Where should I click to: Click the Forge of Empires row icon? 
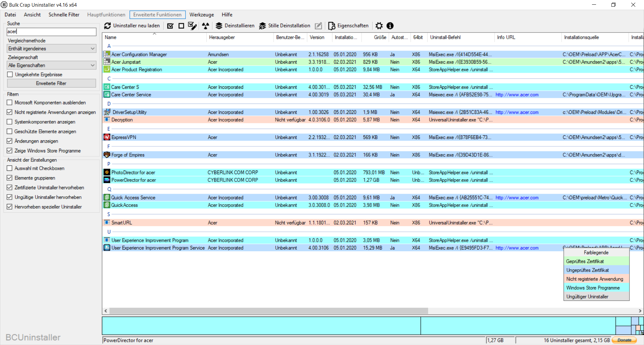tap(107, 155)
